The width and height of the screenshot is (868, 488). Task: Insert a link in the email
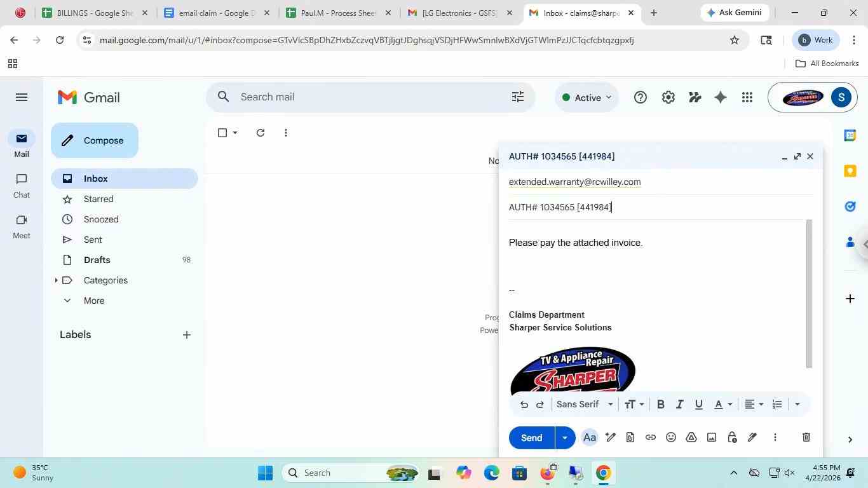(x=650, y=437)
